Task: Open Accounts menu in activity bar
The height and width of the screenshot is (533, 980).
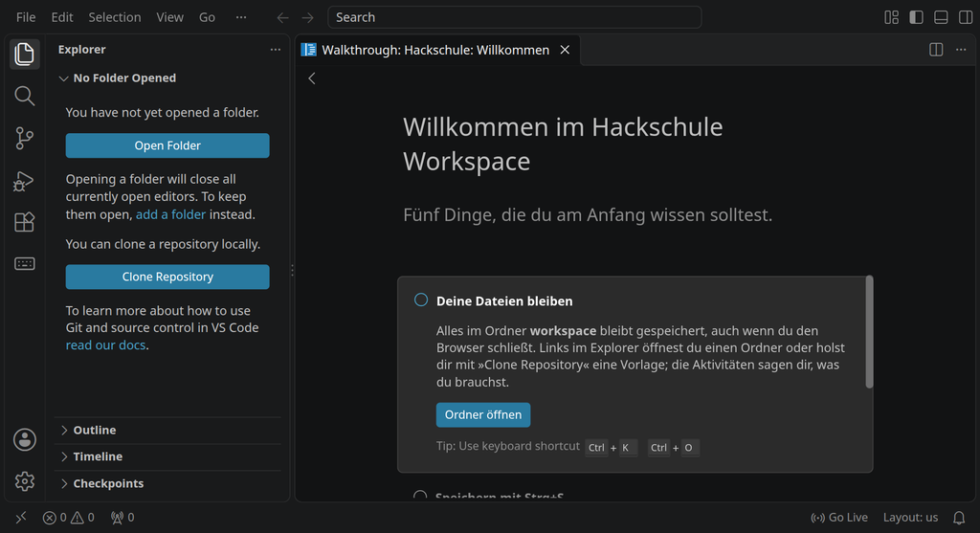Action: point(24,440)
